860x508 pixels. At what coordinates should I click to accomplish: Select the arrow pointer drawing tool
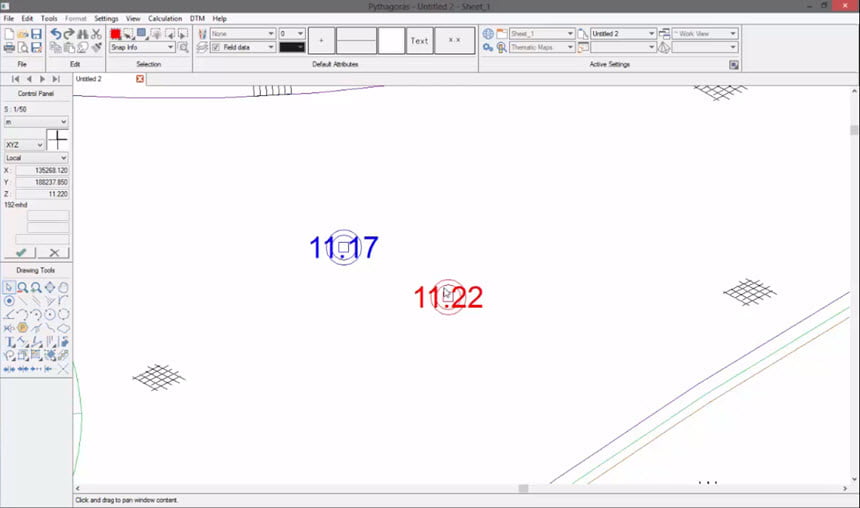tap(9, 287)
